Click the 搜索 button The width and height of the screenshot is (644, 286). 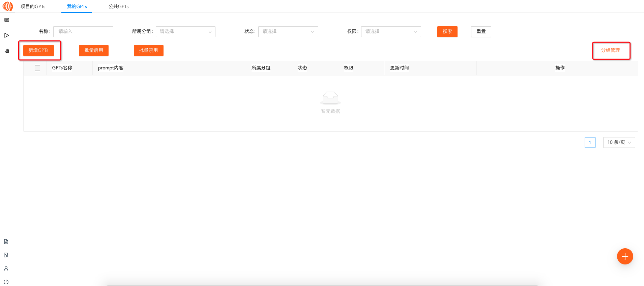coord(447,32)
